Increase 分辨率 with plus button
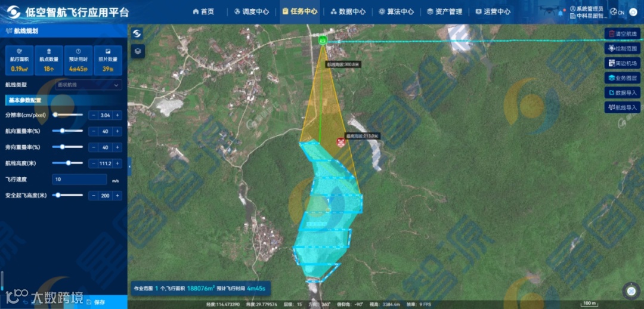Screen dimensions: 644x309 click(118, 116)
